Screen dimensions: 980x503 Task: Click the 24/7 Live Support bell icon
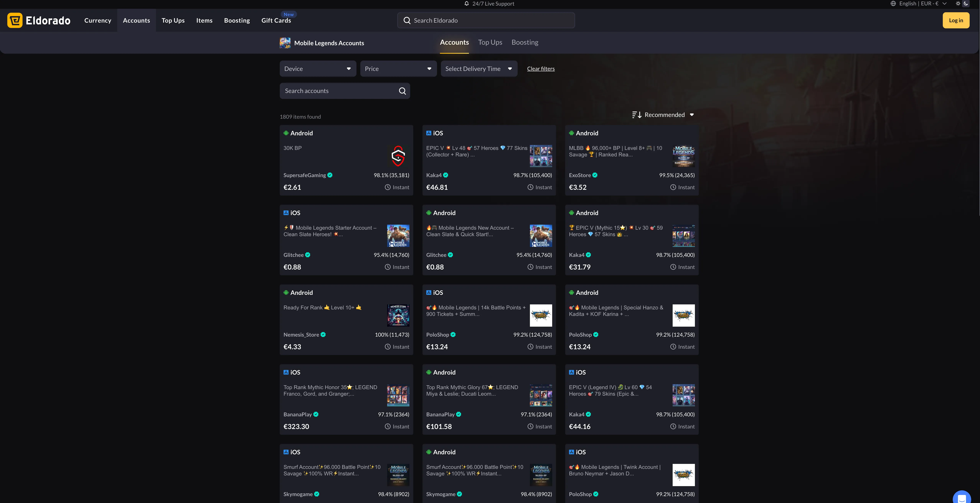click(x=466, y=4)
